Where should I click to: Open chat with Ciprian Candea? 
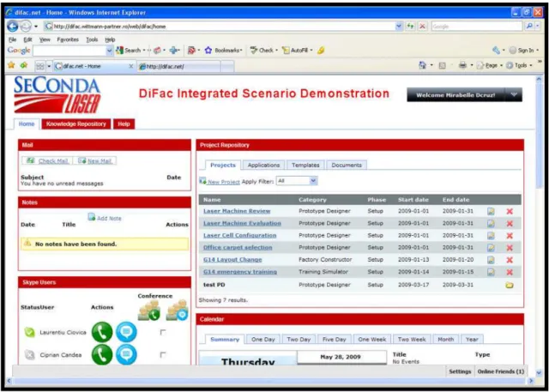(x=126, y=355)
